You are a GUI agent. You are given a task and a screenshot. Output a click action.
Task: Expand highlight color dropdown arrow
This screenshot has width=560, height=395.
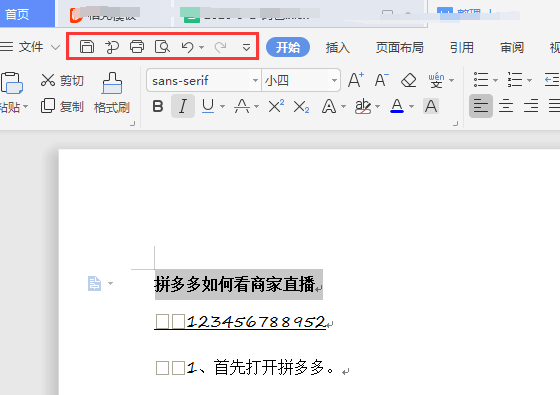pos(378,106)
